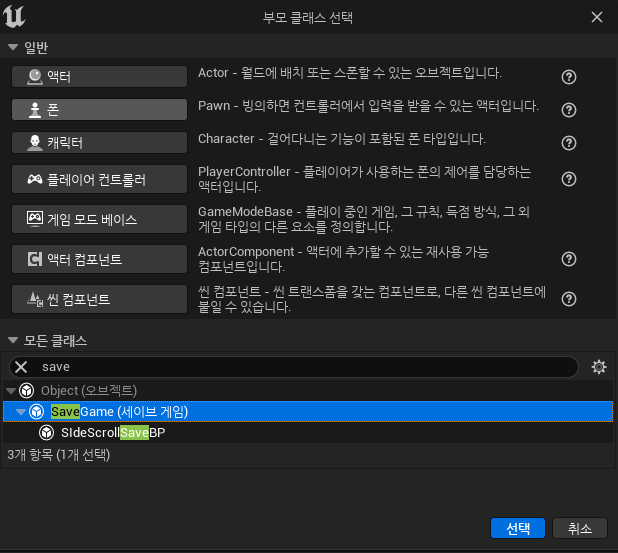Clear the save search text
Viewport: 618px width, 553px height.
pos(21,367)
